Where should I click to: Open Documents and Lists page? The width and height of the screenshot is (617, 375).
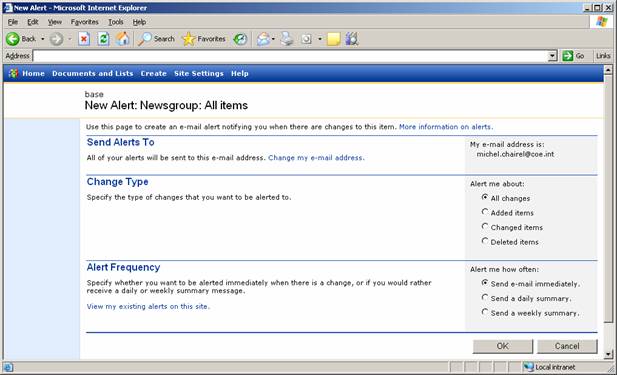click(x=92, y=74)
